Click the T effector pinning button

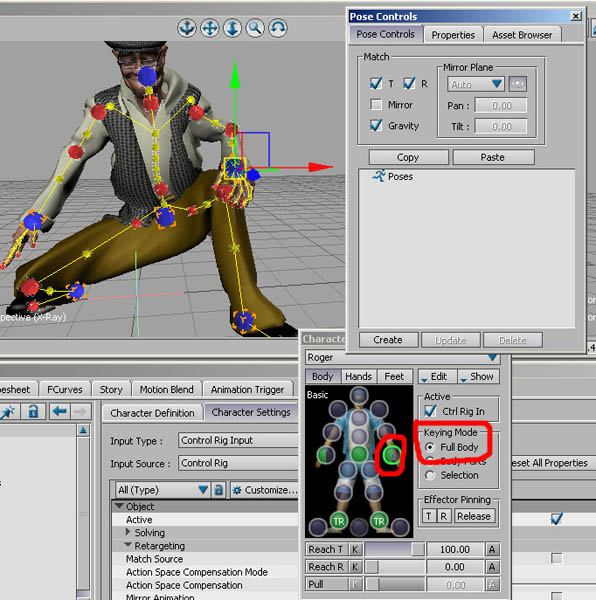(x=428, y=516)
